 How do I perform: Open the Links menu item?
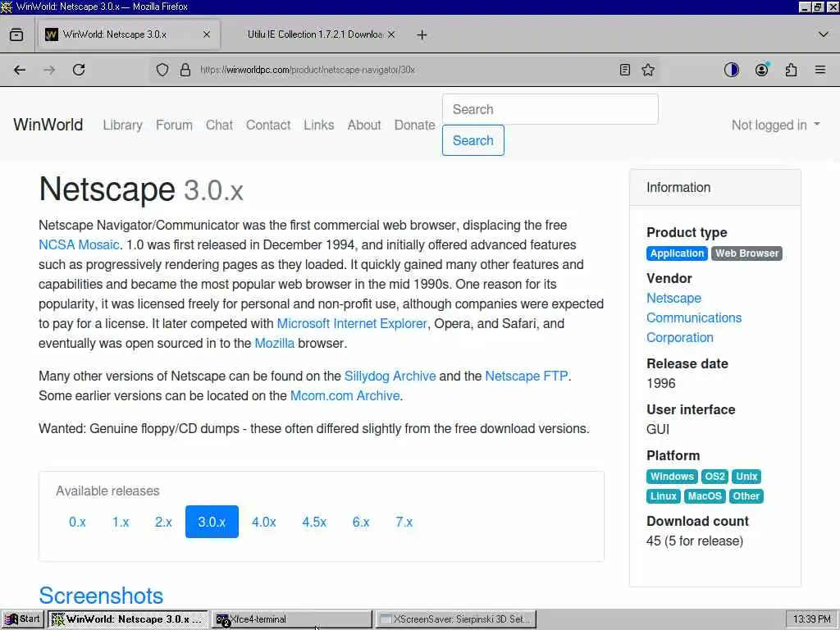coord(319,125)
